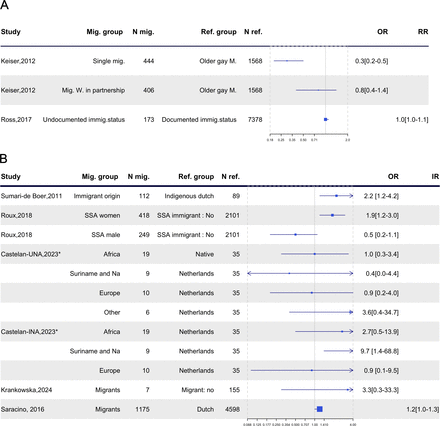440x426 pixels.
Task: Click the N ref. header in panel A
Action: tap(253, 32)
